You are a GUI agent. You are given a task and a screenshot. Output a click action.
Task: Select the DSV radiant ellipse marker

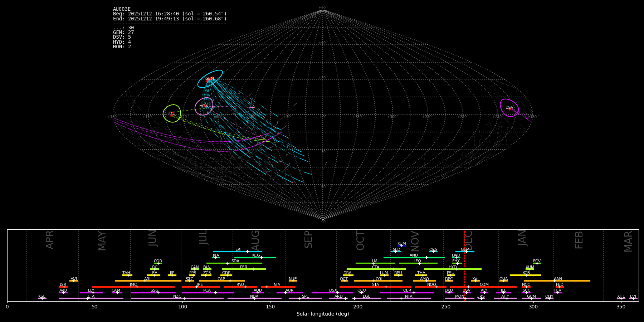click(x=509, y=108)
